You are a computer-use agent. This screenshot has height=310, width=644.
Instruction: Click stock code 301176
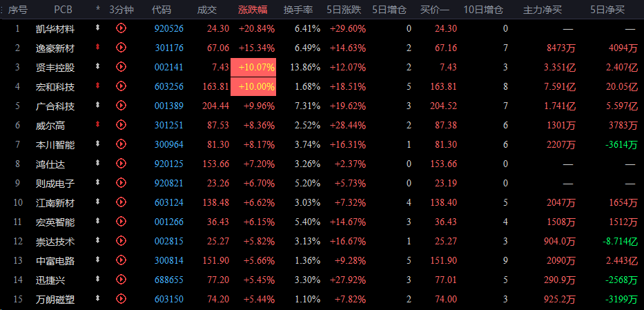tap(169, 48)
